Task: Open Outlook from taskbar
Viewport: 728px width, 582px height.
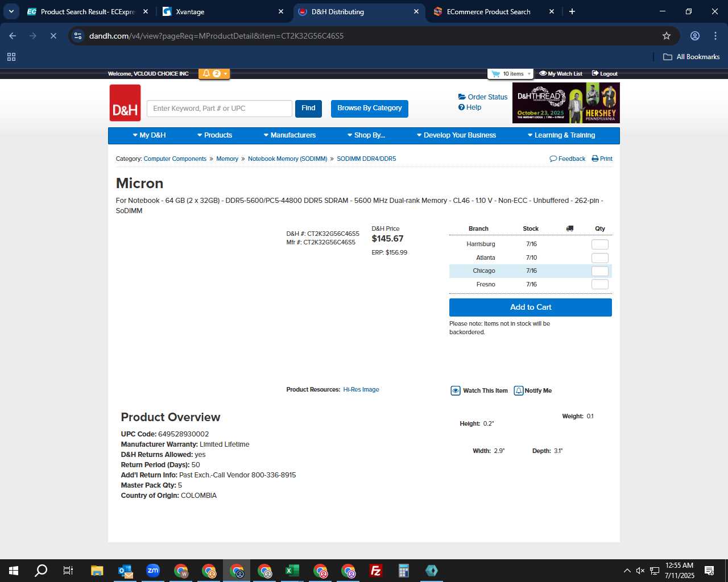Action: point(125,571)
